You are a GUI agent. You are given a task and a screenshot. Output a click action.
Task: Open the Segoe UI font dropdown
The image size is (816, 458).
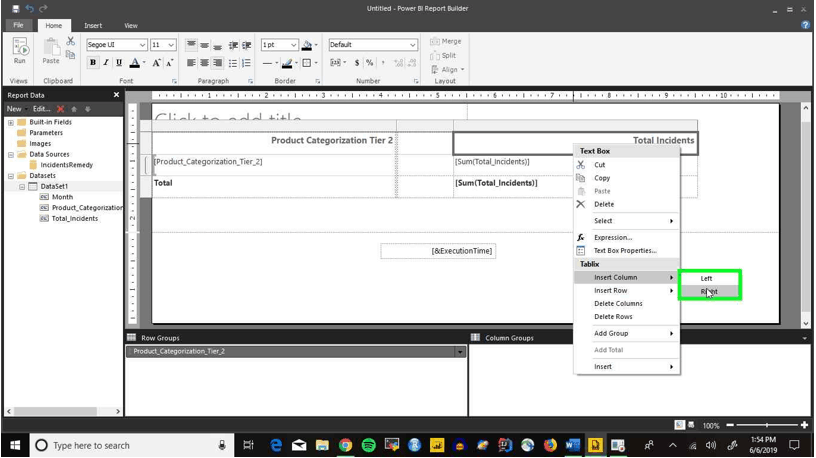[x=117, y=45]
